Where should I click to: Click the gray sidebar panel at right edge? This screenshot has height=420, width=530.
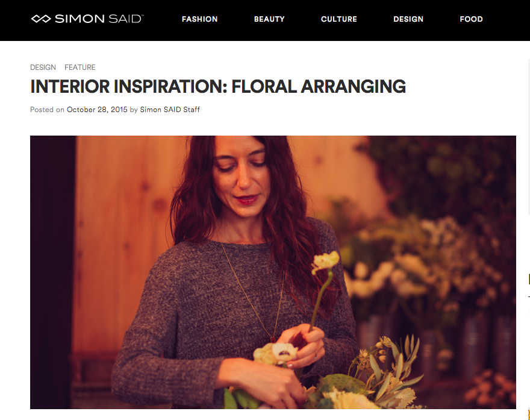[529, 137]
